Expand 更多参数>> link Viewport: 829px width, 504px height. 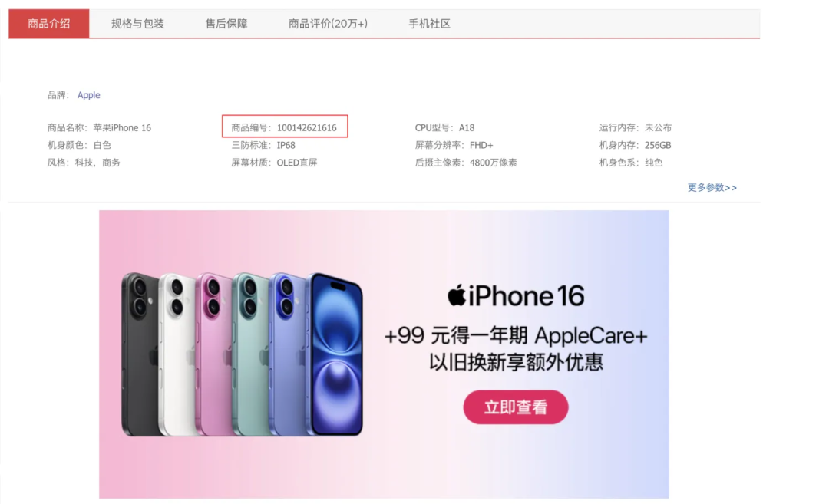click(x=712, y=187)
